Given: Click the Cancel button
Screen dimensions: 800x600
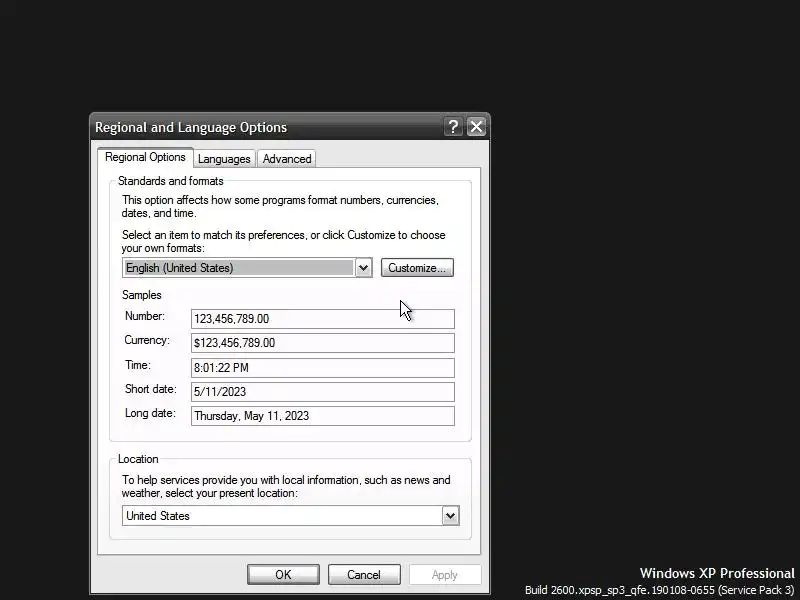Looking at the screenshot, I should pos(364,575).
